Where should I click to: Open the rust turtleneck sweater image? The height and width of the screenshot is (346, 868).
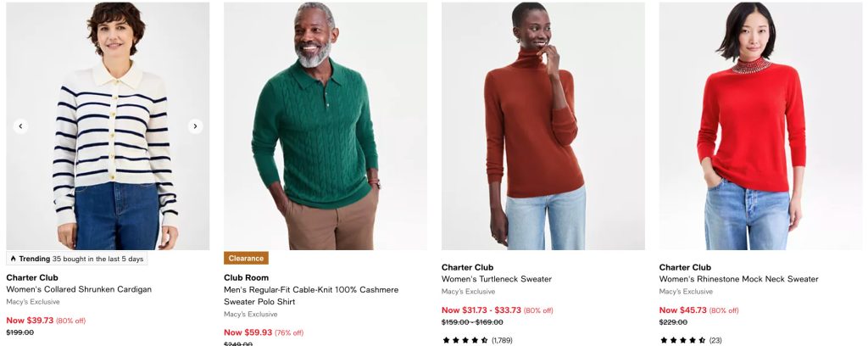pyautogui.click(x=543, y=126)
